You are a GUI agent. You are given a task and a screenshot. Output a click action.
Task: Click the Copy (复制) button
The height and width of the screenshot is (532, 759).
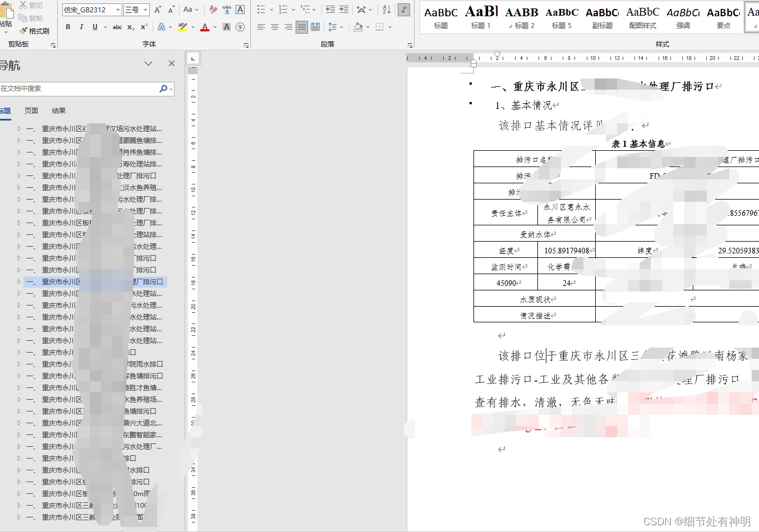tap(31, 18)
